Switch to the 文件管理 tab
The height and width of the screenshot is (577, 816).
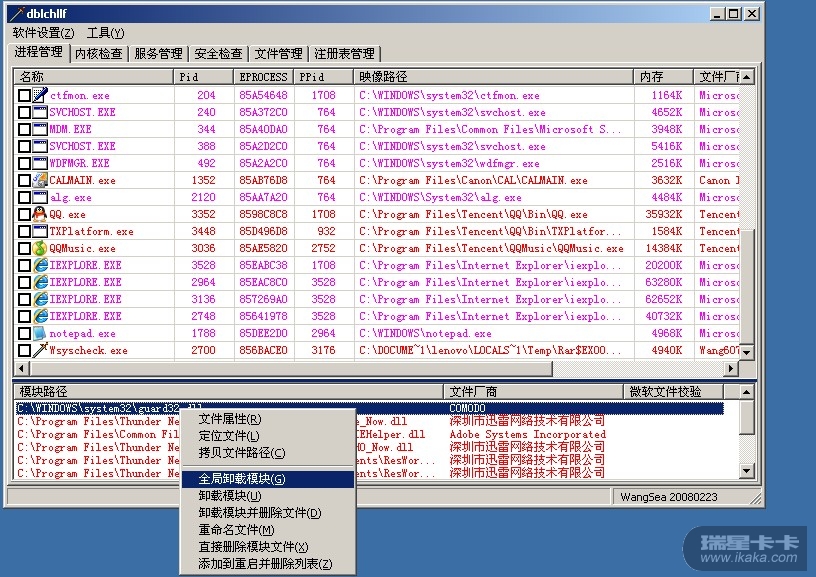[x=278, y=54]
